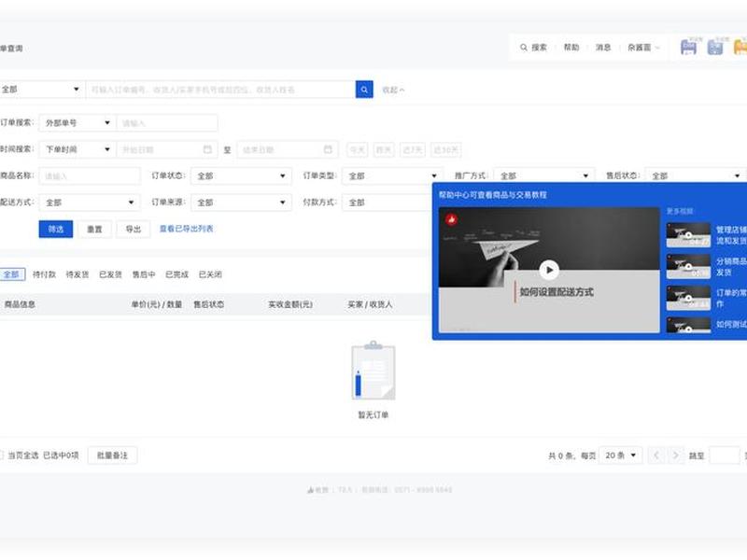
Task: Open the purple storefront shortcut icon
Action: (x=688, y=47)
